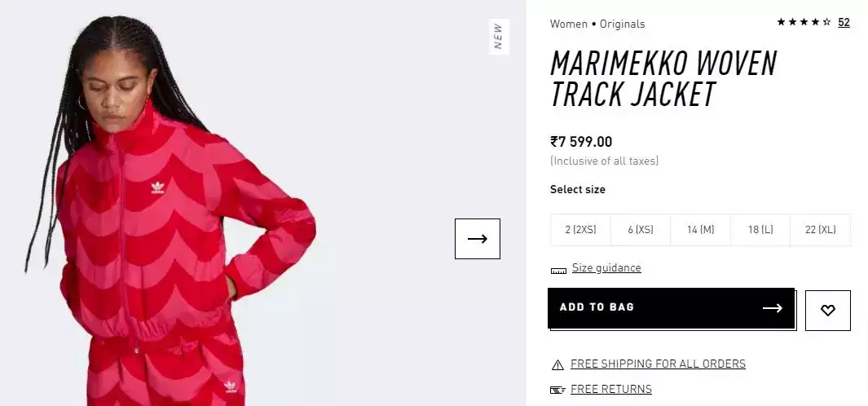
Task: Select size 22 (XL)
Action: (820, 230)
